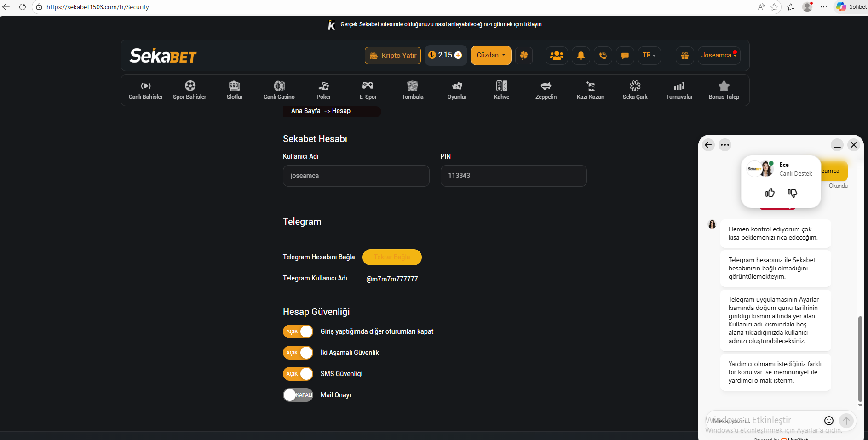The width and height of the screenshot is (868, 440).
Task: Open Oyunlar section
Action: 457,91
